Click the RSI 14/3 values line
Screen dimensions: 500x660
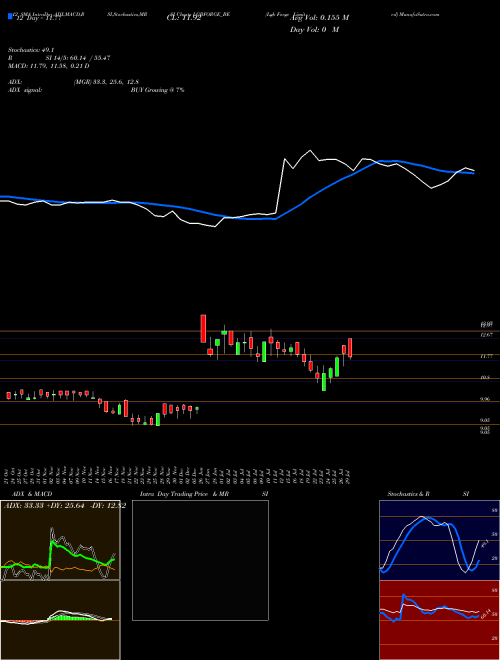coord(59,58)
